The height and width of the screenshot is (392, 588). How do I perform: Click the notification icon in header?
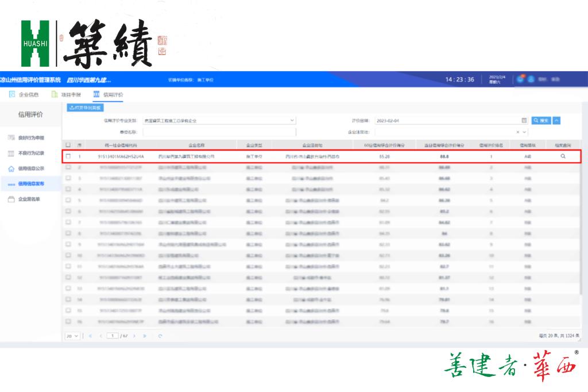click(520, 79)
